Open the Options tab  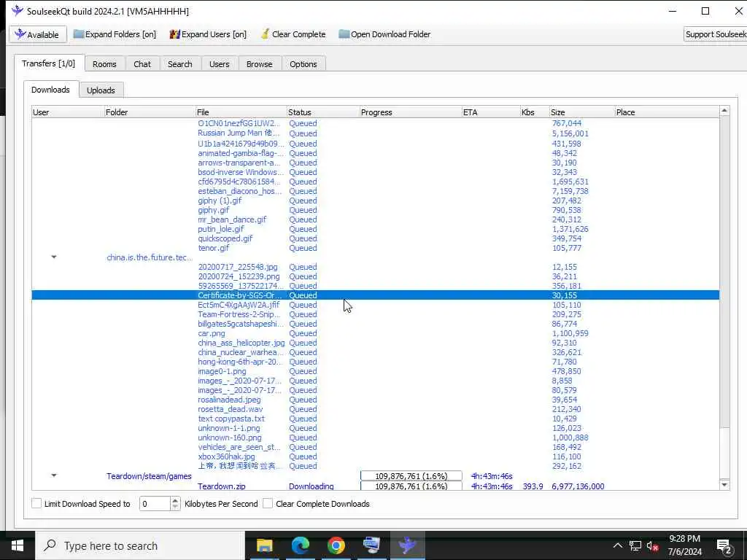point(303,64)
